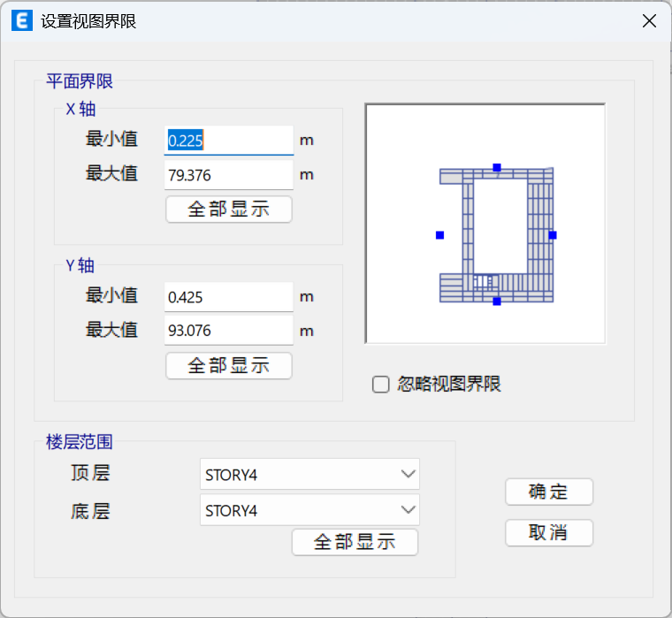Focus the X 轴 最大值 field 79.376
Screen dimensions: 672x618
(x=228, y=175)
